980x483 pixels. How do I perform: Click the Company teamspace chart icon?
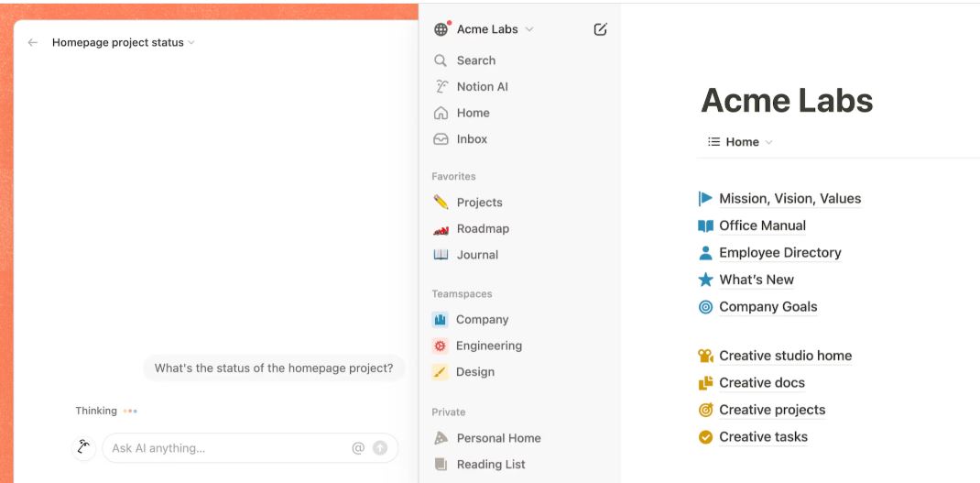pyautogui.click(x=440, y=320)
